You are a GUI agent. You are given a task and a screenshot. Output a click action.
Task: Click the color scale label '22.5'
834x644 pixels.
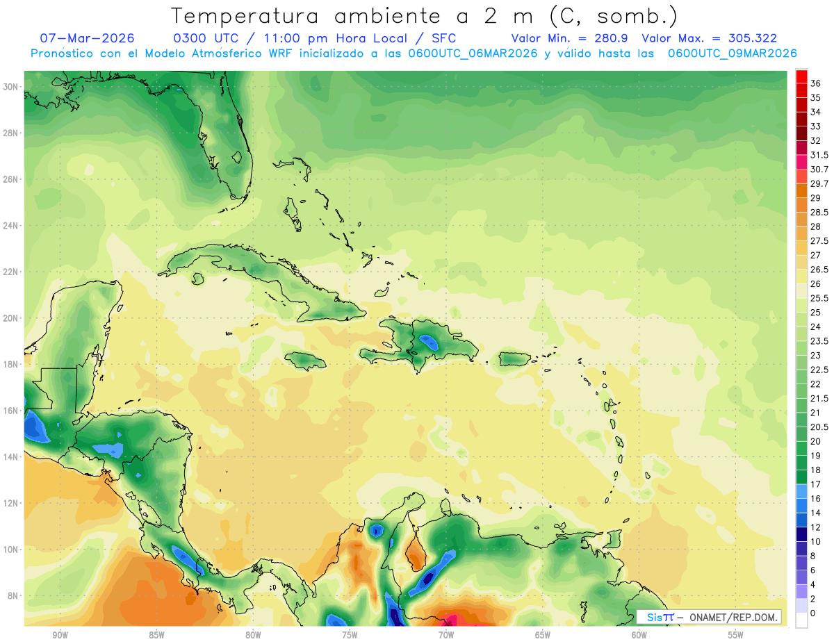tap(819, 370)
